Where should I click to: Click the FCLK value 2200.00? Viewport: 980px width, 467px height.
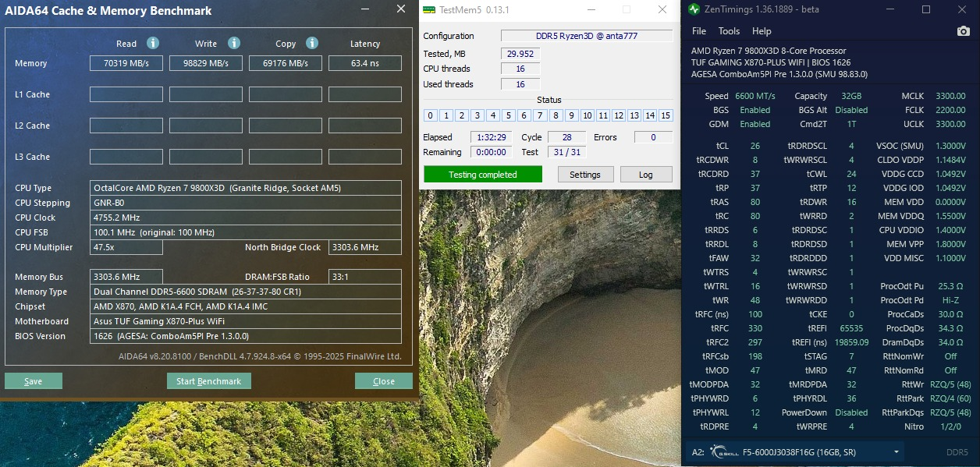click(x=950, y=110)
